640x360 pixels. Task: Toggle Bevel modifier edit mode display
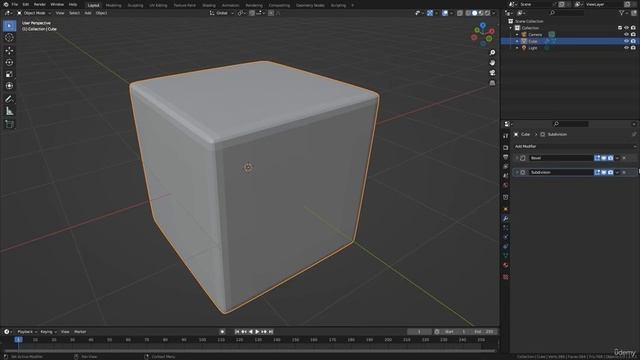point(597,158)
